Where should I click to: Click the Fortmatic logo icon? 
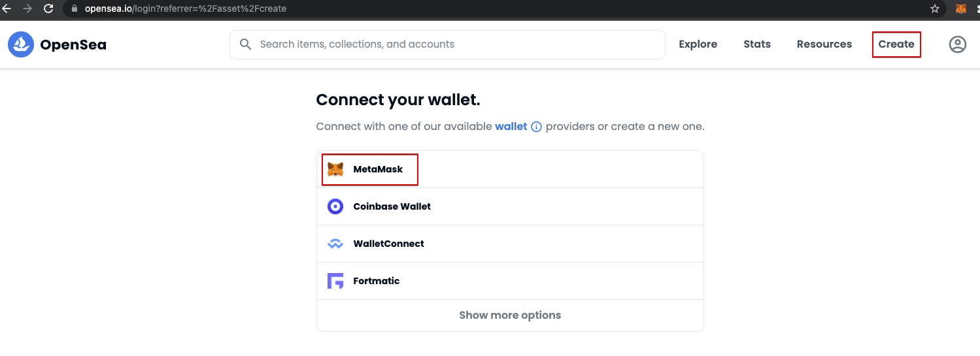(335, 281)
